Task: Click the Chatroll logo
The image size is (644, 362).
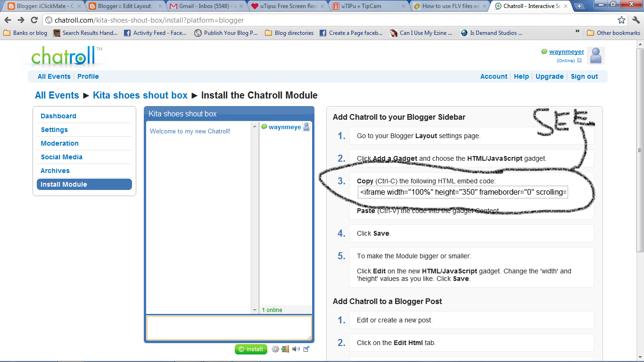Action: click(x=64, y=56)
